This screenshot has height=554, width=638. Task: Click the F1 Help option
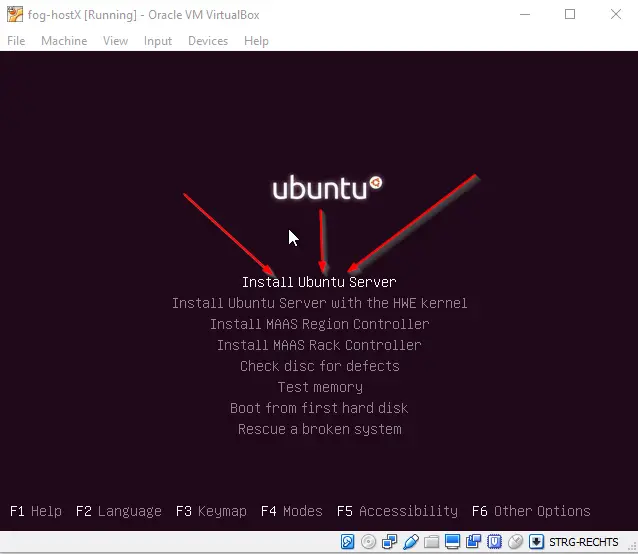pos(36,511)
